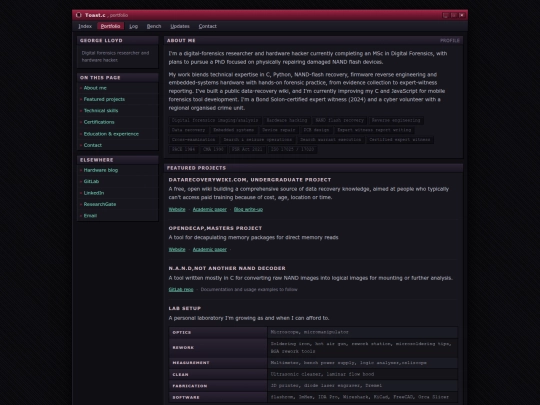This screenshot has height=405, width=540.
Task: Click the 'Hardware hacking' skill tag
Action: (287, 120)
